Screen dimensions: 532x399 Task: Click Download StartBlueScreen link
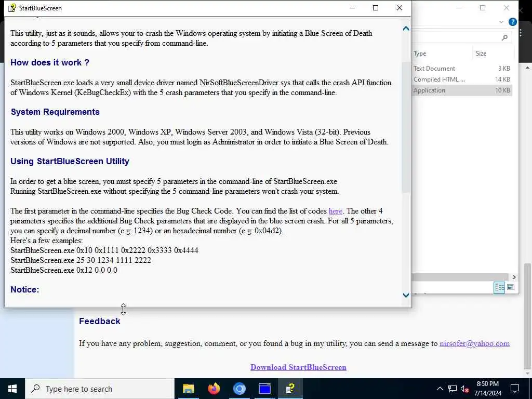pos(298,367)
